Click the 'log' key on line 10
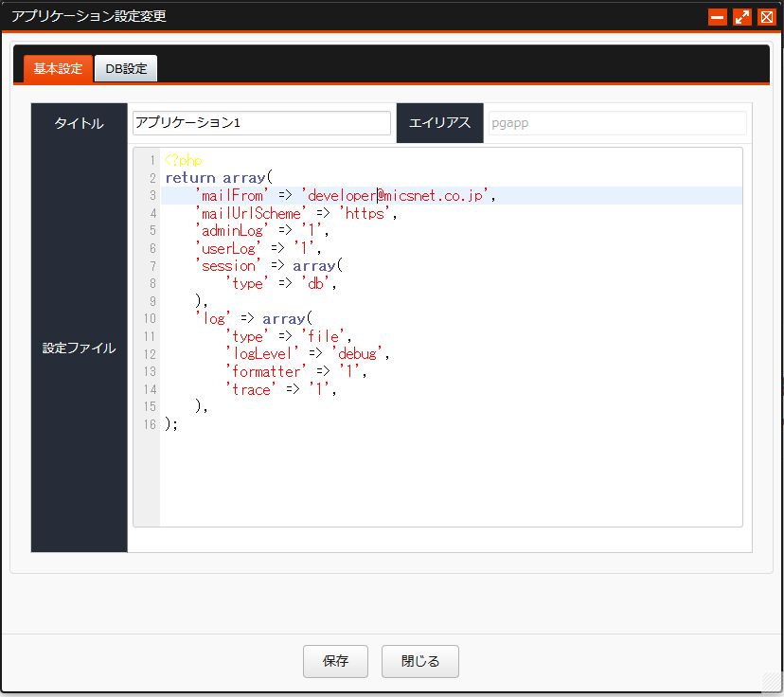 [213, 319]
